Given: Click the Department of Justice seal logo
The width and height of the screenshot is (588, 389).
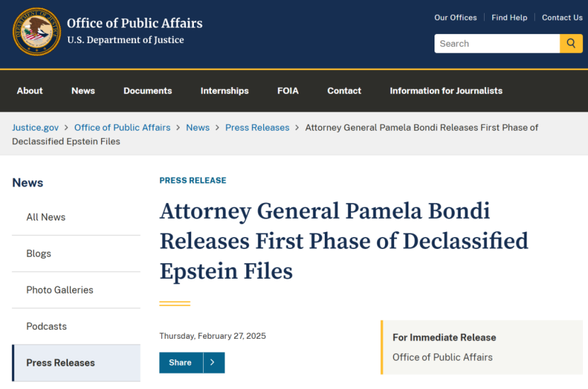Looking at the screenshot, I should [x=36, y=32].
